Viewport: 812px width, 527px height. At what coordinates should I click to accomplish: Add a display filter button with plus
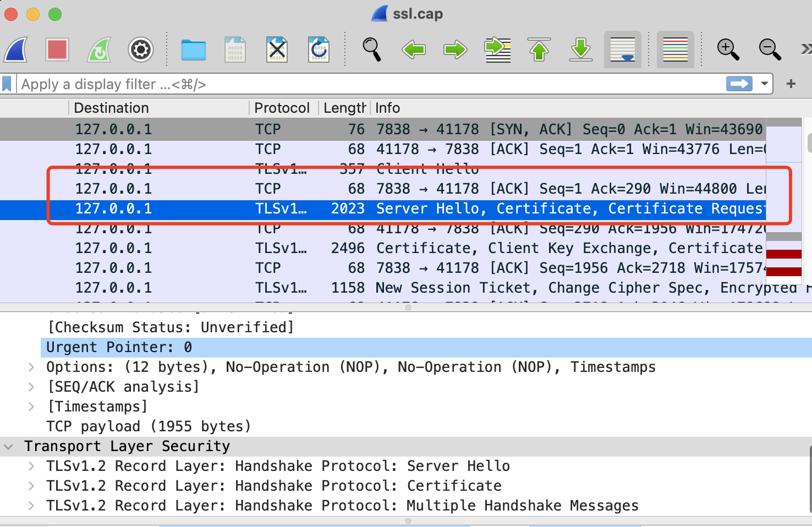click(791, 84)
